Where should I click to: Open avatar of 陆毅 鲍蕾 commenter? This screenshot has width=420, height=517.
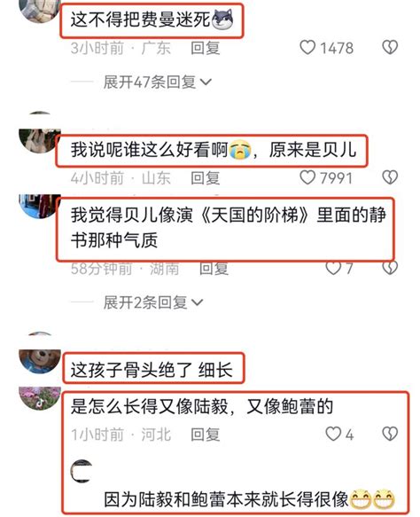tap(40, 398)
